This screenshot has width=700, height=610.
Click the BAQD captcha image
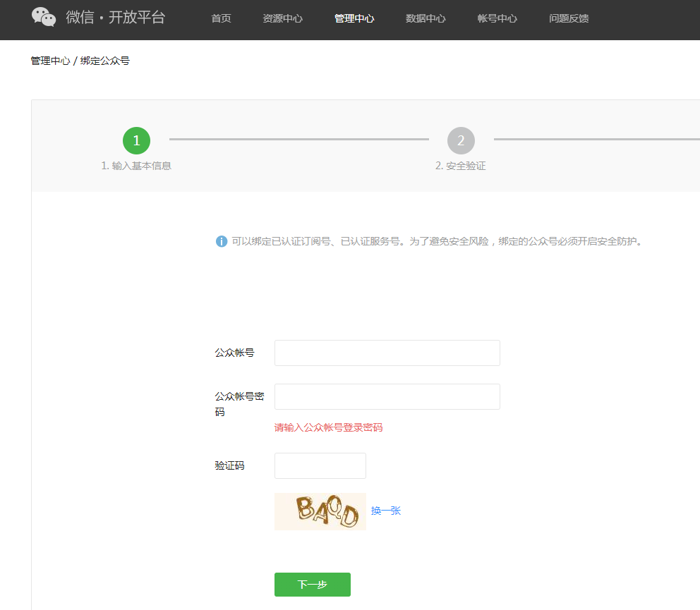tap(320, 511)
